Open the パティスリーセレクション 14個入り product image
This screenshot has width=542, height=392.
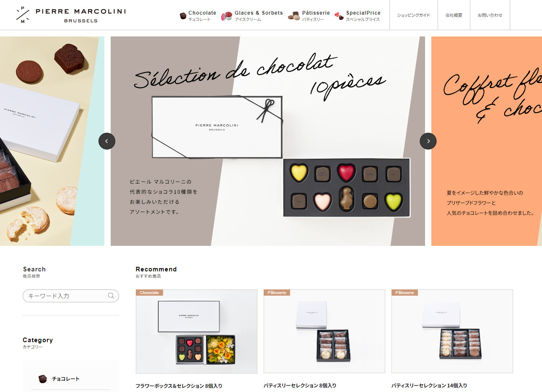(452, 331)
